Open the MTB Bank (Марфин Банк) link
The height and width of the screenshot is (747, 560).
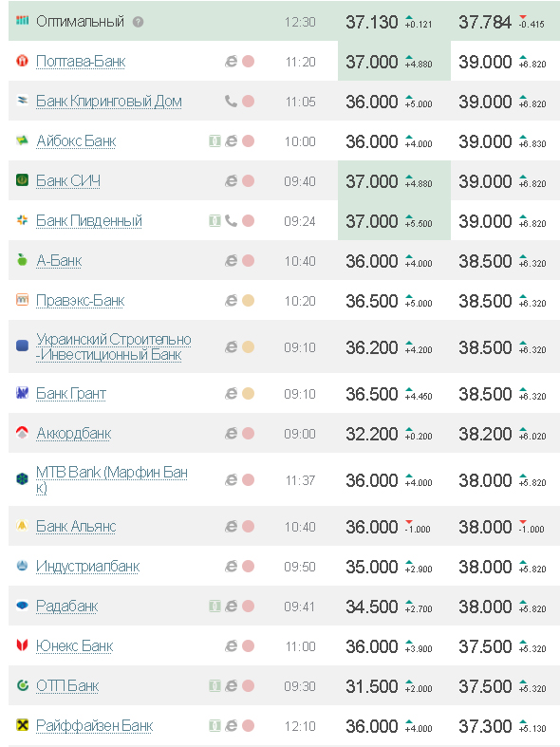pos(112,479)
